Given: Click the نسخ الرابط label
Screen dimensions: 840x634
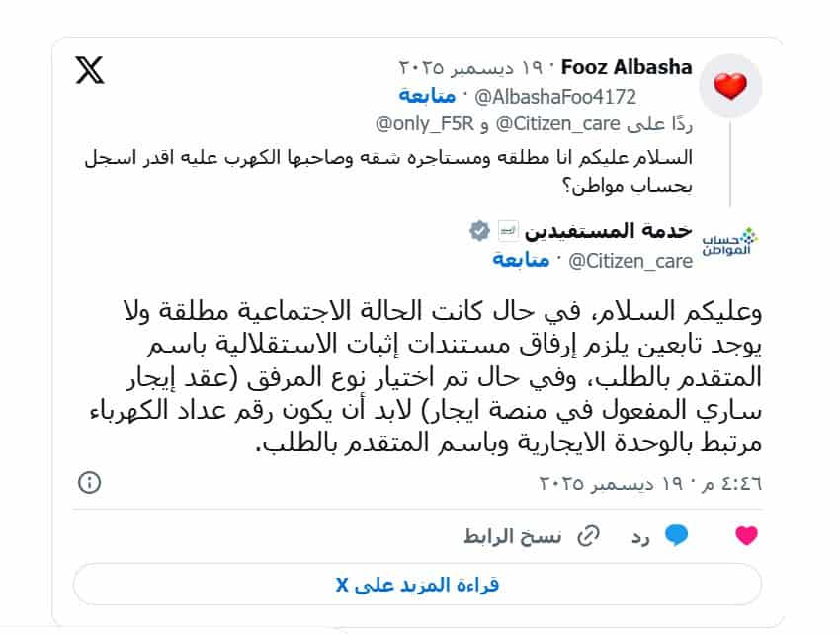Looking at the screenshot, I should [513, 535].
